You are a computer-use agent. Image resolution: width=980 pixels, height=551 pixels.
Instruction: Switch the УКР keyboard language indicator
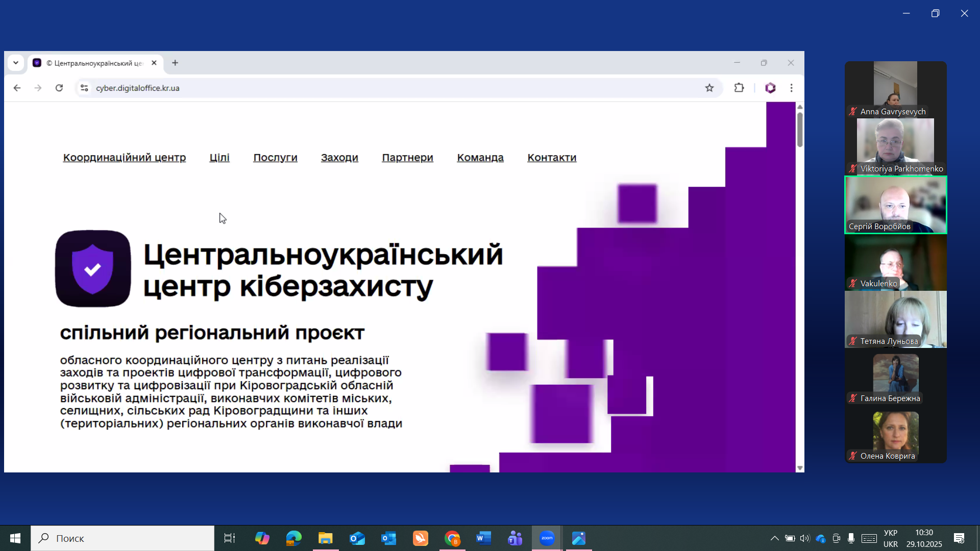click(x=891, y=538)
